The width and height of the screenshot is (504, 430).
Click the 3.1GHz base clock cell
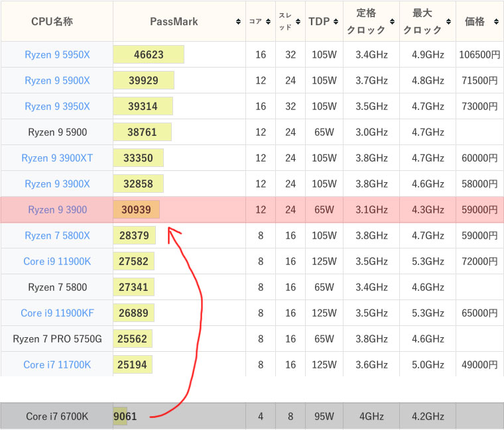coord(371,210)
